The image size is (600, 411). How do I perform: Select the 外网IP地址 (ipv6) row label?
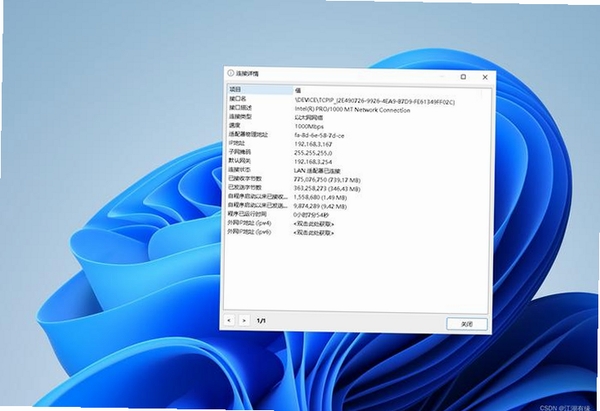pos(249,232)
